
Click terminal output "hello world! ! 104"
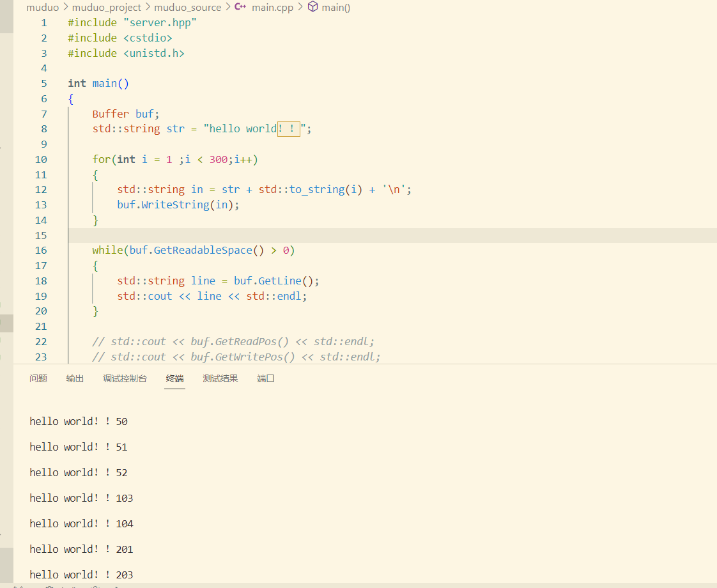point(81,524)
